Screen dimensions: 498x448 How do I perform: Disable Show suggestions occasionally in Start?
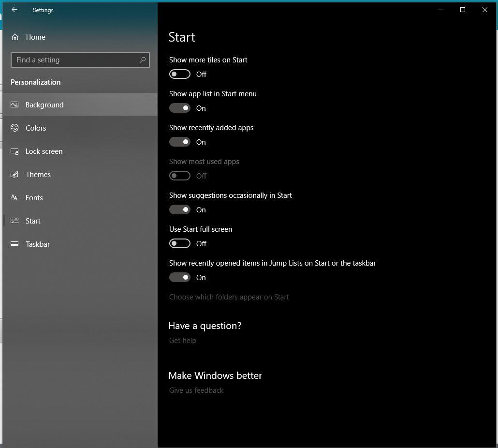tap(180, 209)
